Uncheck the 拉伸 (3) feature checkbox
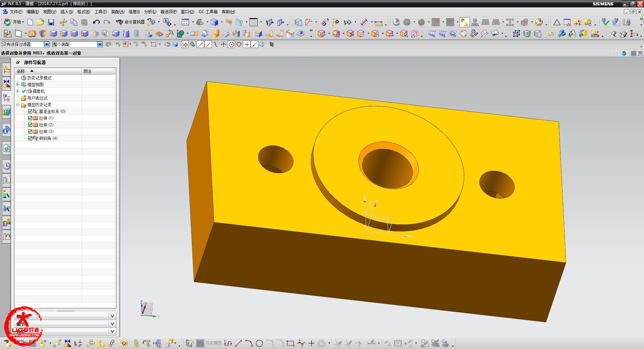 click(30, 132)
